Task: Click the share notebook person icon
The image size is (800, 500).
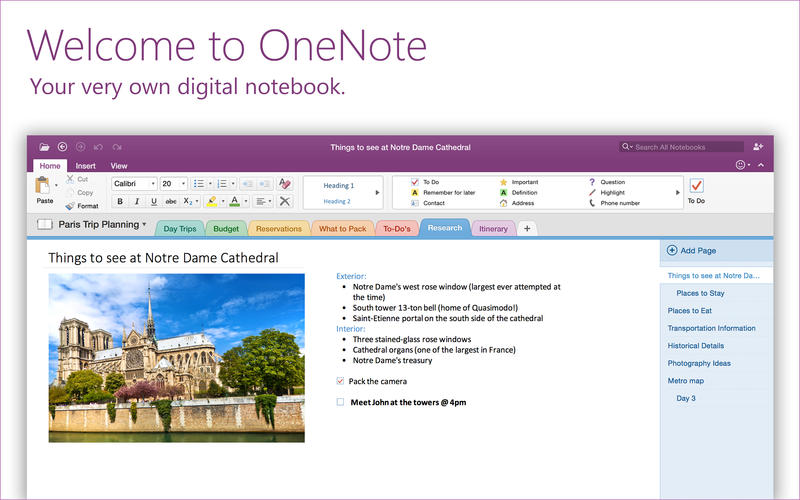Action: tap(758, 147)
